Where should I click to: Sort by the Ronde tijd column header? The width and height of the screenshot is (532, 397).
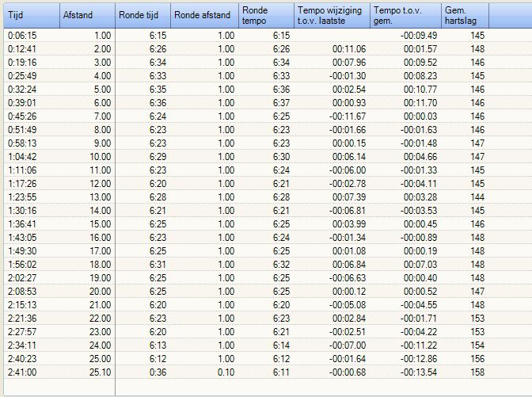[x=142, y=15]
